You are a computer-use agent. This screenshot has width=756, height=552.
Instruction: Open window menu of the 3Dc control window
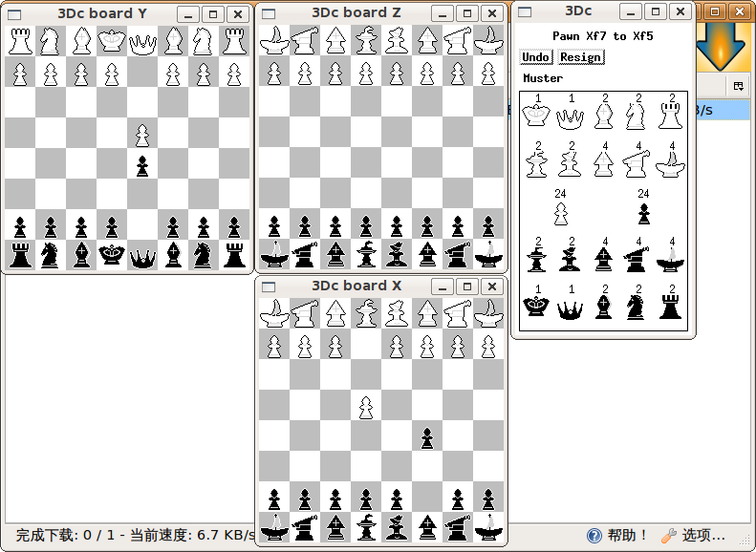tap(525, 11)
